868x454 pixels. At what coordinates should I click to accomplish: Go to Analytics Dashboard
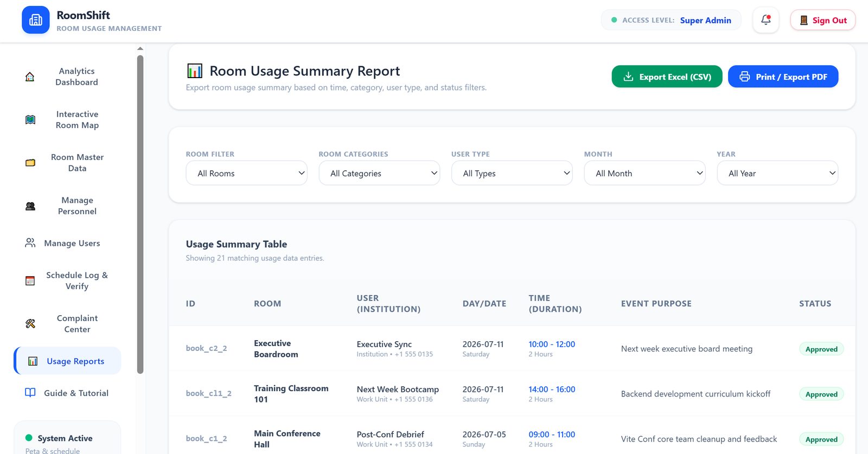[68, 76]
